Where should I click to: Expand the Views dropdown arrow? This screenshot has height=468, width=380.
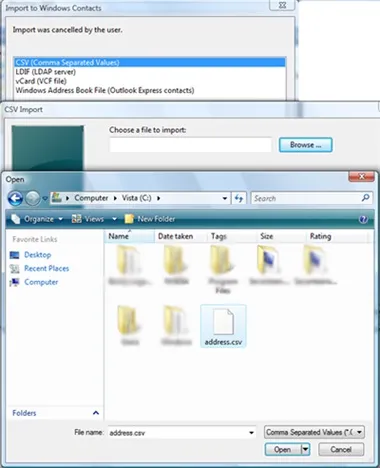[x=114, y=219]
